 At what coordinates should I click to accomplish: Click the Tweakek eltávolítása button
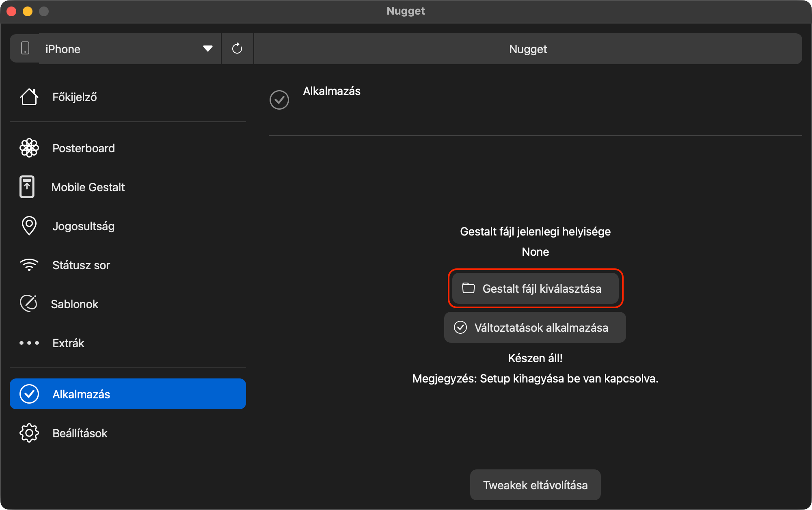(x=535, y=485)
